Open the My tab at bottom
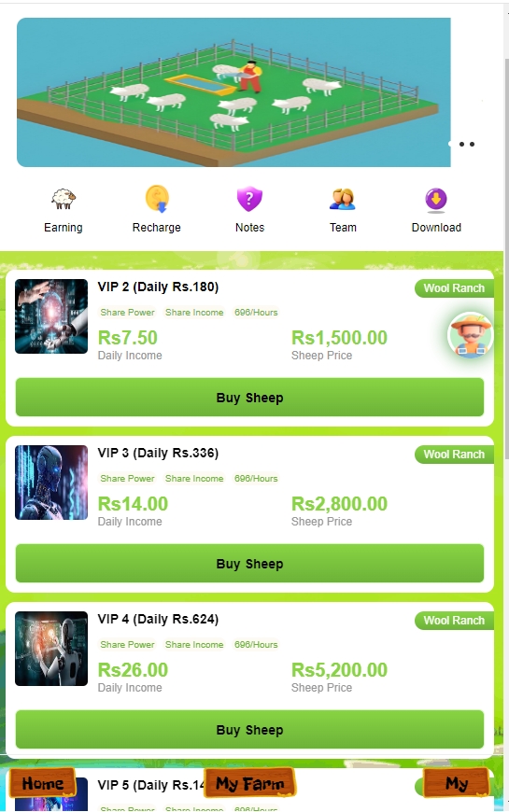Viewport: 509px width, 812px height. click(x=457, y=783)
